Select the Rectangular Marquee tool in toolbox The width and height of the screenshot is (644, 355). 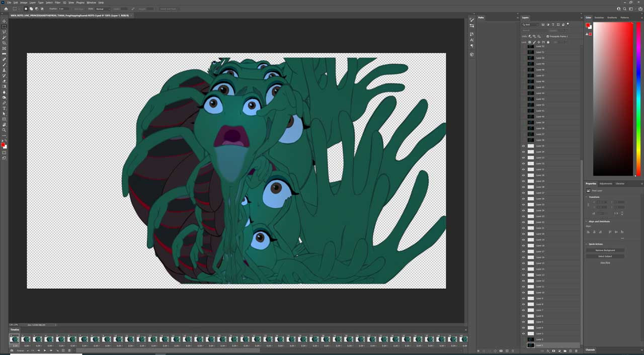5,27
